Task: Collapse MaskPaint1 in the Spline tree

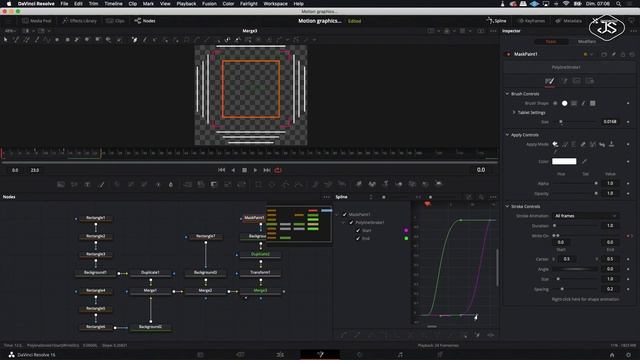Action: [337, 214]
